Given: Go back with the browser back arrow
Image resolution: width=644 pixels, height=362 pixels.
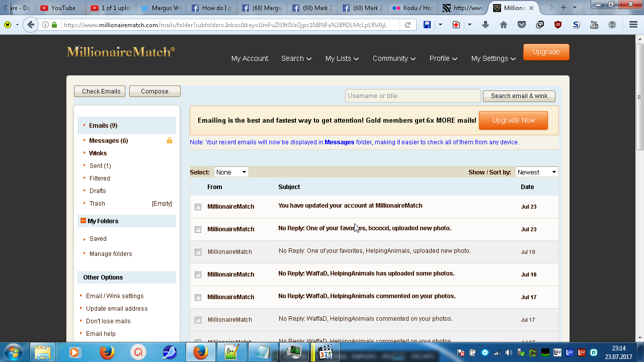Looking at the screenshot, I should tap(31, 25).
